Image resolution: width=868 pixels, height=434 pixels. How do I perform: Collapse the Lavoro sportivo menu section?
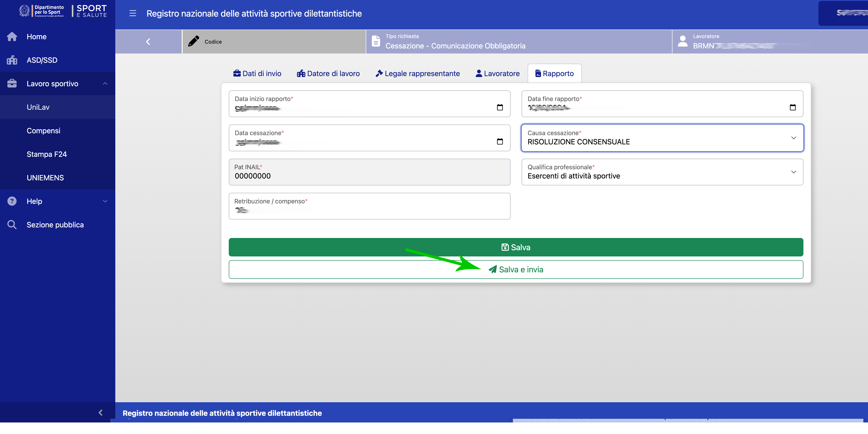coord(105,83)
